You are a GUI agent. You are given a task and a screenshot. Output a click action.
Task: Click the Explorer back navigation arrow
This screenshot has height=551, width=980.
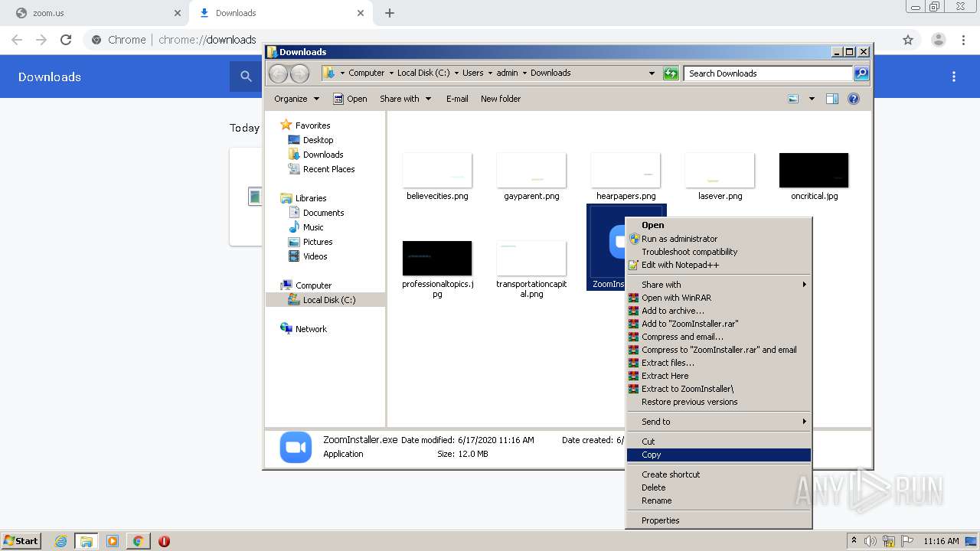point(278,73)
